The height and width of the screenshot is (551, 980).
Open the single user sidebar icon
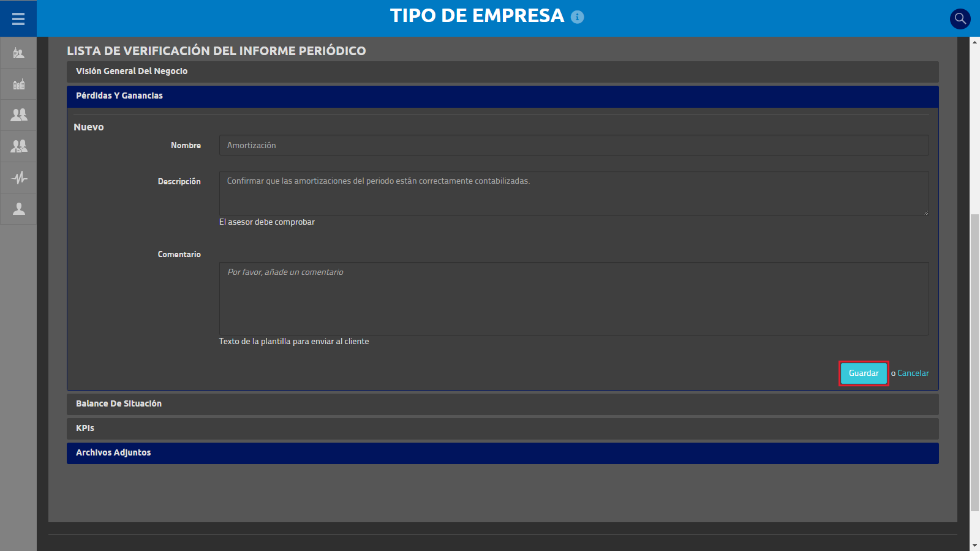click(x=18, y=209)
